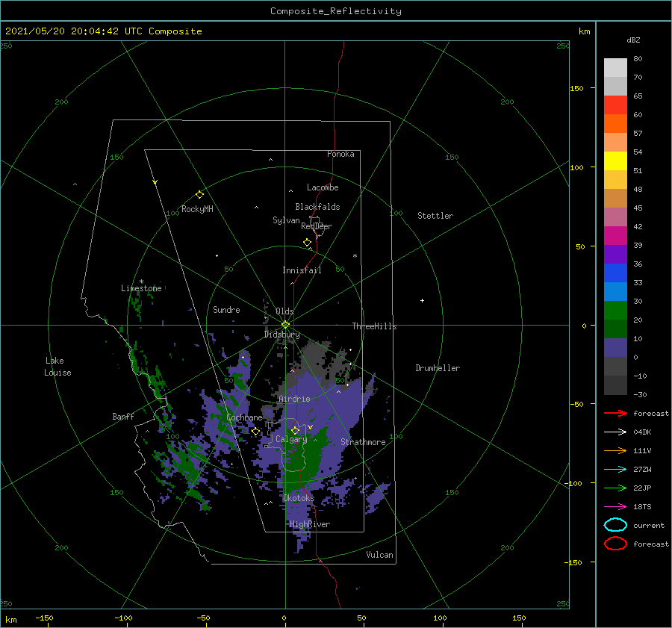Click the Cochrane town label
672x628 pixels.
point(244,417)
